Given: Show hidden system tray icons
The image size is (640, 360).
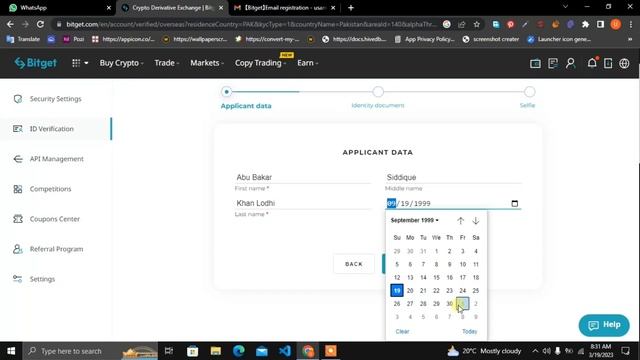Looking at the screenshot, I should 535,351.
